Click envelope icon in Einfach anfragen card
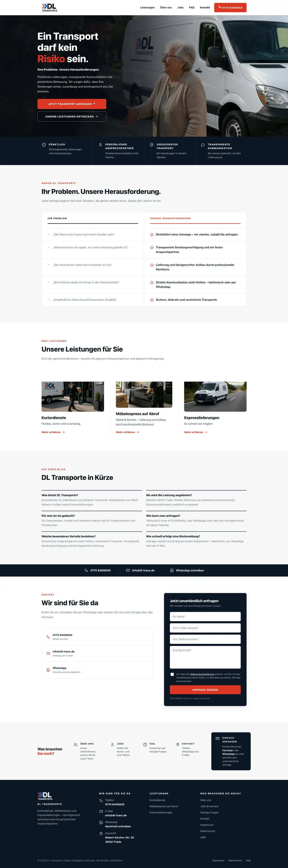The height and width of the screenshot is (868, 288). click(218, 738)
